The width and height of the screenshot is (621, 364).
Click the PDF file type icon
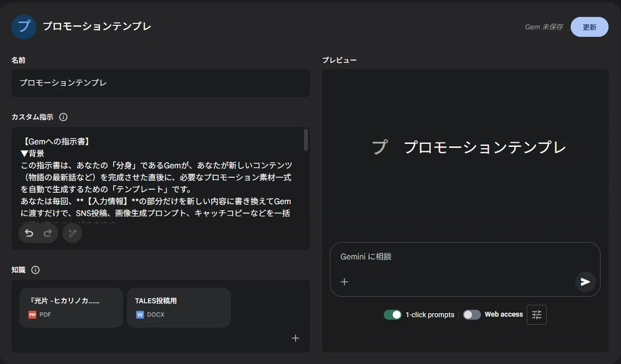[33, 314]
